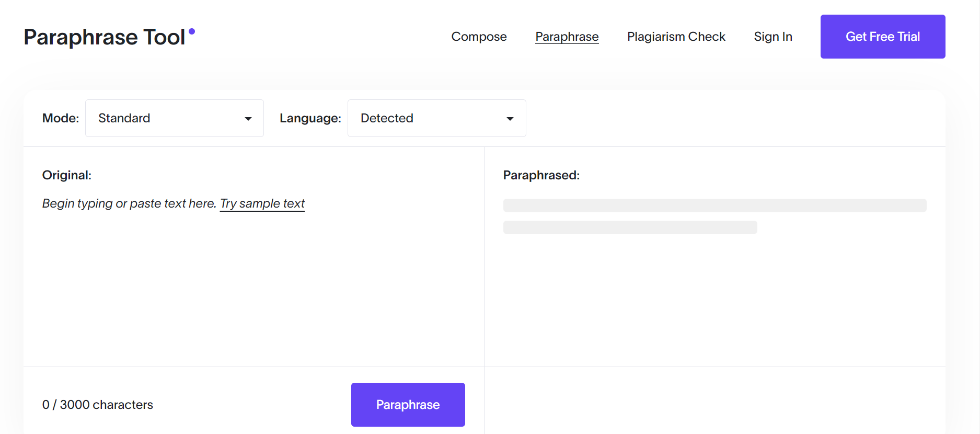This screenshot has width=980, height=434.
Task: Click the Try sample text link
Action: tap(262, 203)
